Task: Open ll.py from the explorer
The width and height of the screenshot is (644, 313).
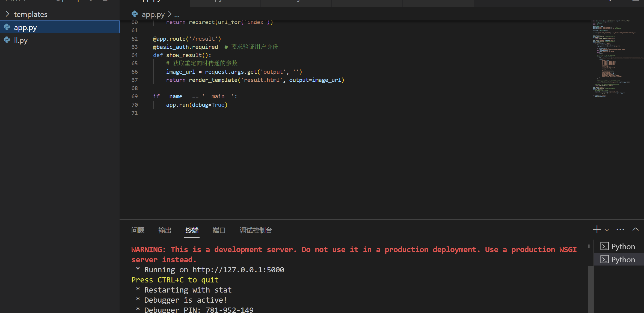Action: tap(60, 40)
